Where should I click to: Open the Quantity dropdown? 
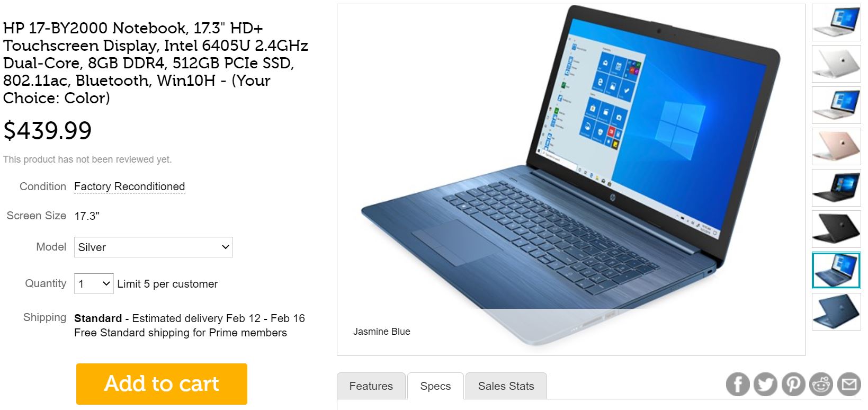pyautogui.click(x=94, y=283)
